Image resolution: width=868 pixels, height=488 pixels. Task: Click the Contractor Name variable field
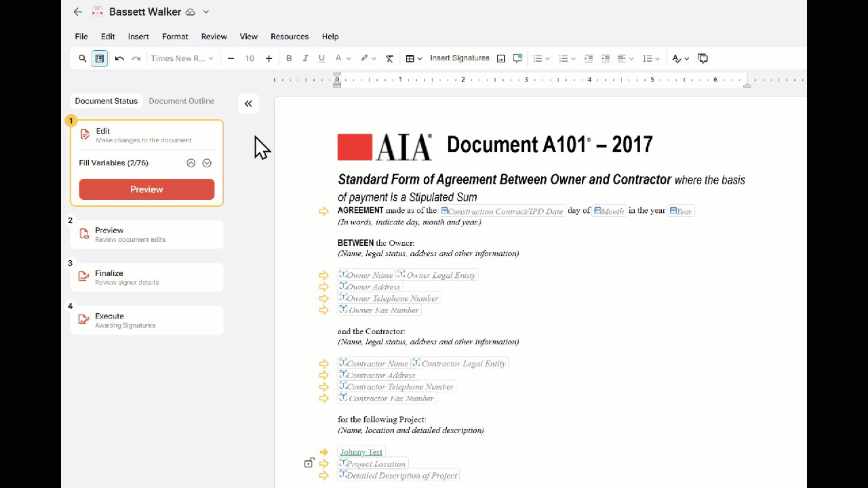(x=374, y=363)
